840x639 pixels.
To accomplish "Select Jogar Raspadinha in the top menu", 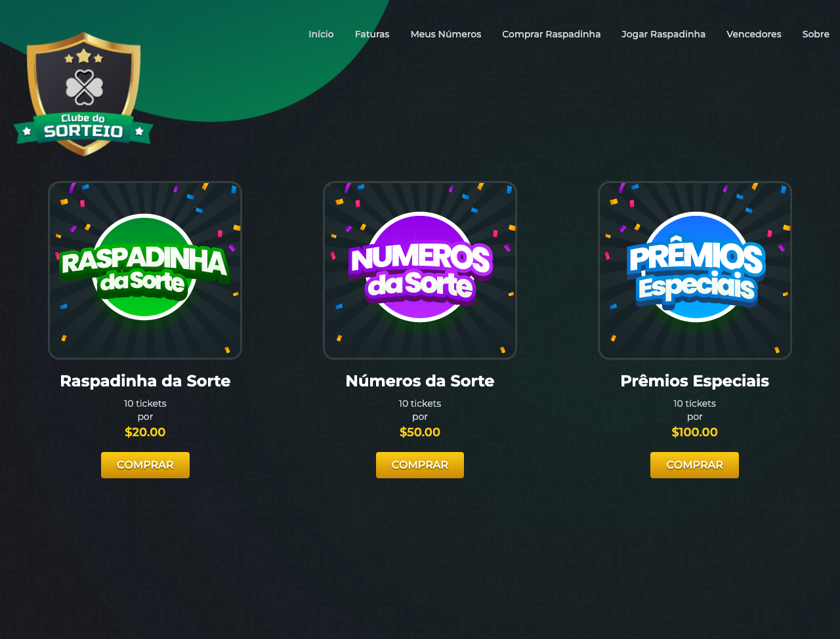I will coord(663,34).
